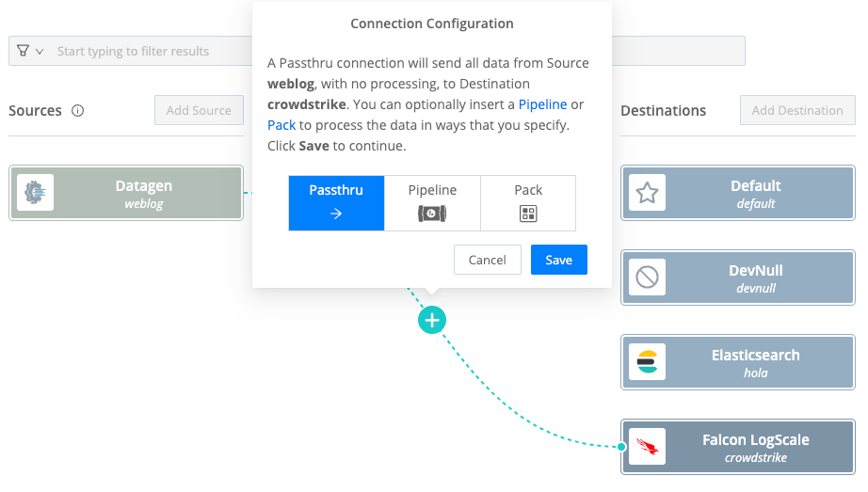Open the Pipeline link in the description

tap(542, 104)
